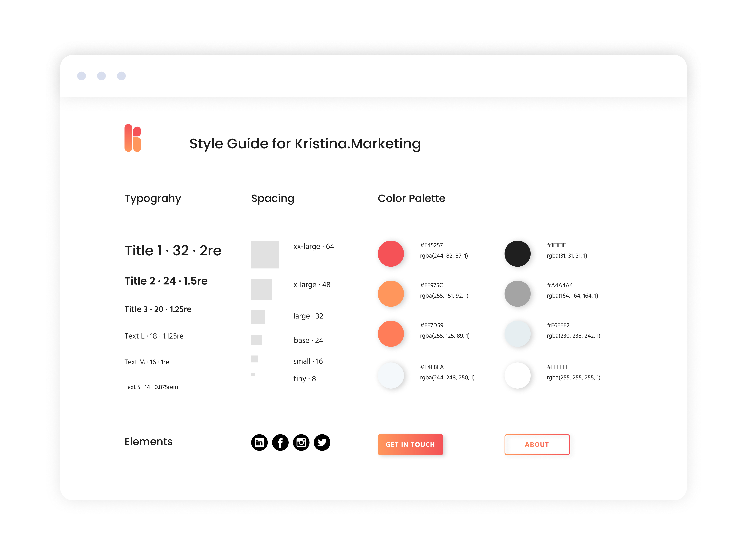Click the GET IN TOUCH button

coord(411,444)
